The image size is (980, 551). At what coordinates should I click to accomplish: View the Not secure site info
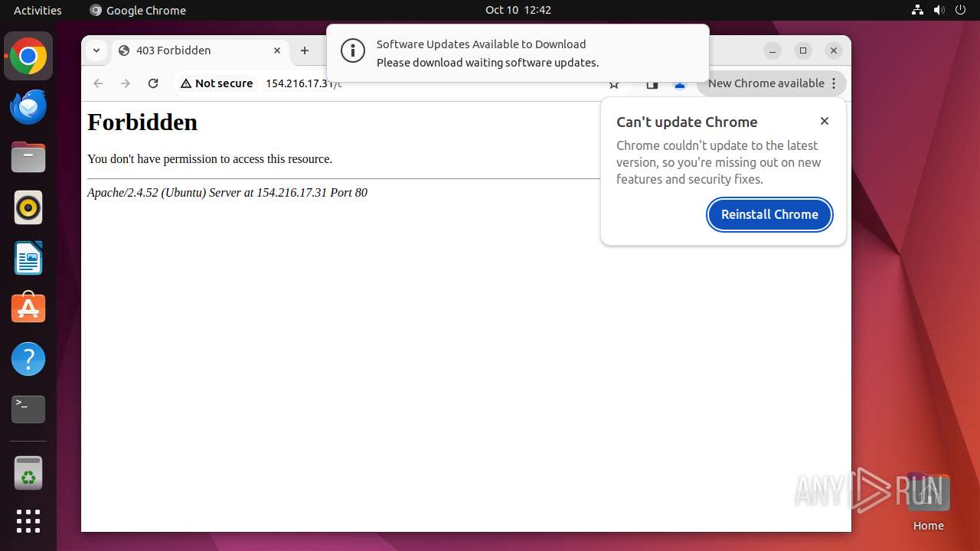(x=217, y=83)
